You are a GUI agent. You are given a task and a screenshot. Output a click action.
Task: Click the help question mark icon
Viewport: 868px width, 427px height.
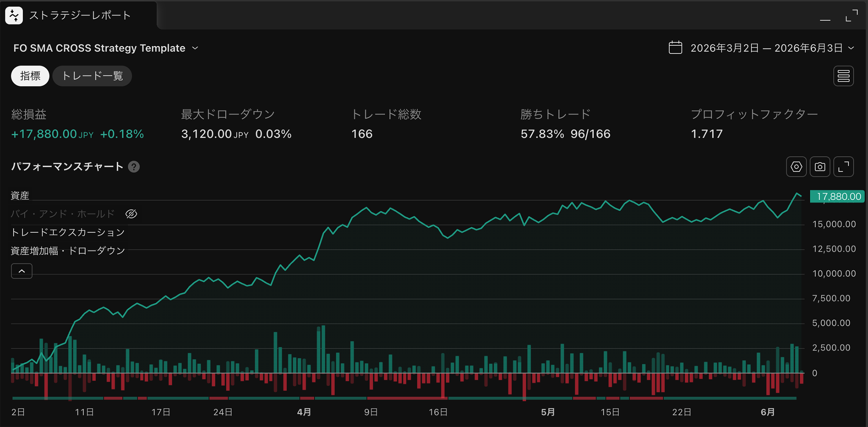[x=134, y=167]
